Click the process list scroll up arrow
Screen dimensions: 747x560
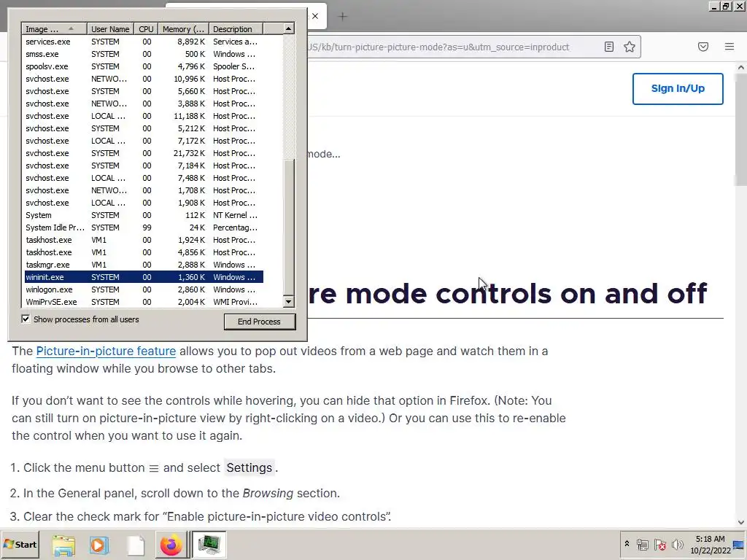tap(288, 28)
